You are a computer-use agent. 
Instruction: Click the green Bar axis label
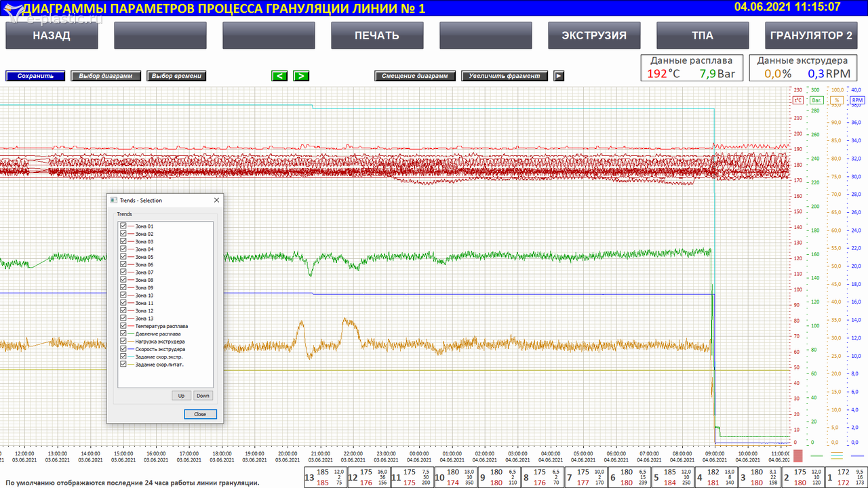coord(816,100)
